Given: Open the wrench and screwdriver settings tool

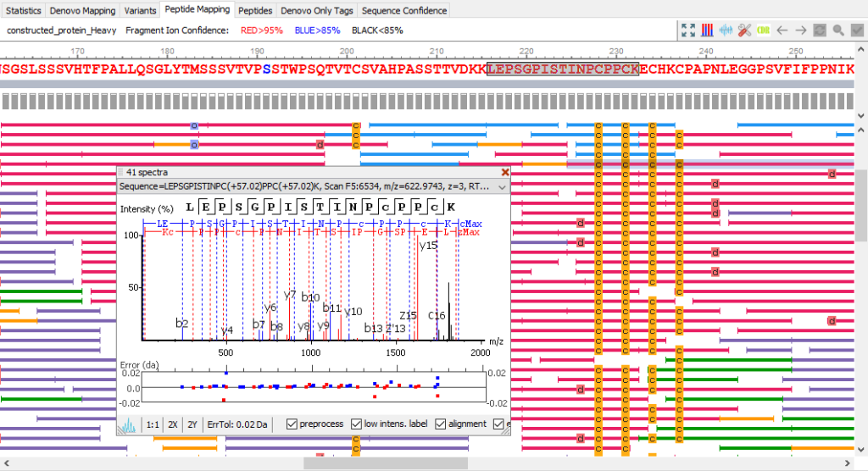Looking at the screenshot, I should point(744,30).
